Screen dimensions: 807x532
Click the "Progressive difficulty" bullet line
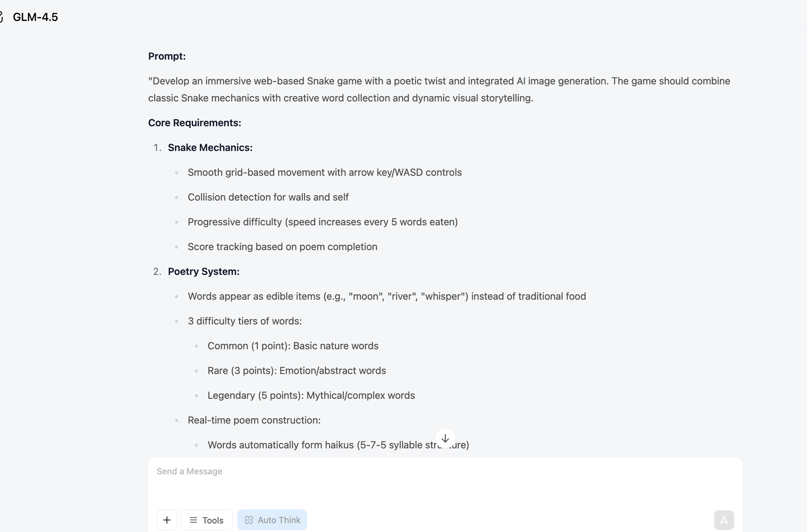coord(323,222)
